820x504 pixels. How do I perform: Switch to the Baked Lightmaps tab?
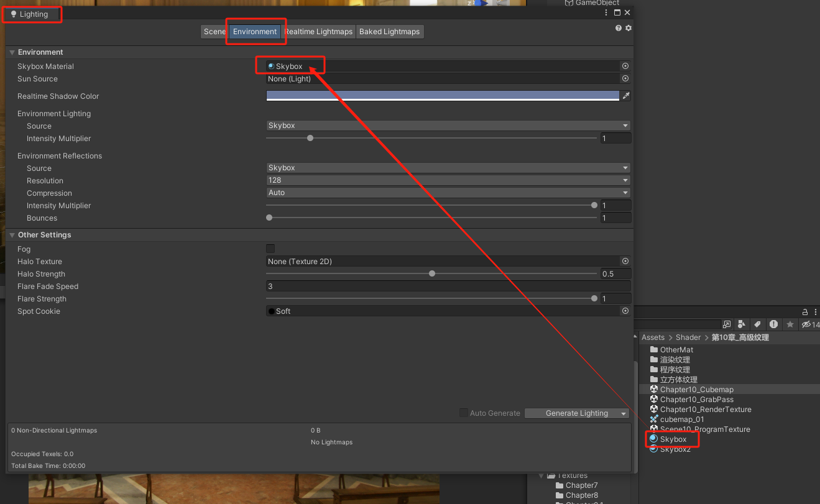tap(390, 31)
